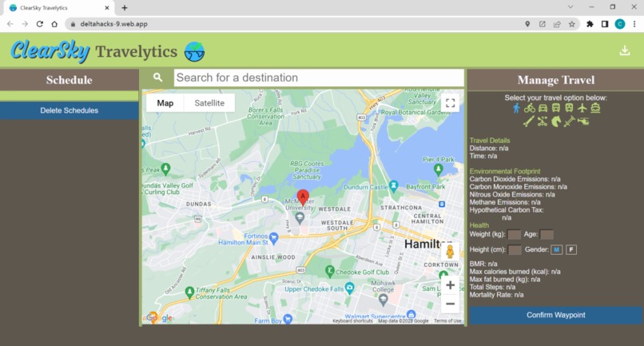Click the Hamilton city label on map
This screenshot has height=346, width=644.
click(x=428, y=244)
